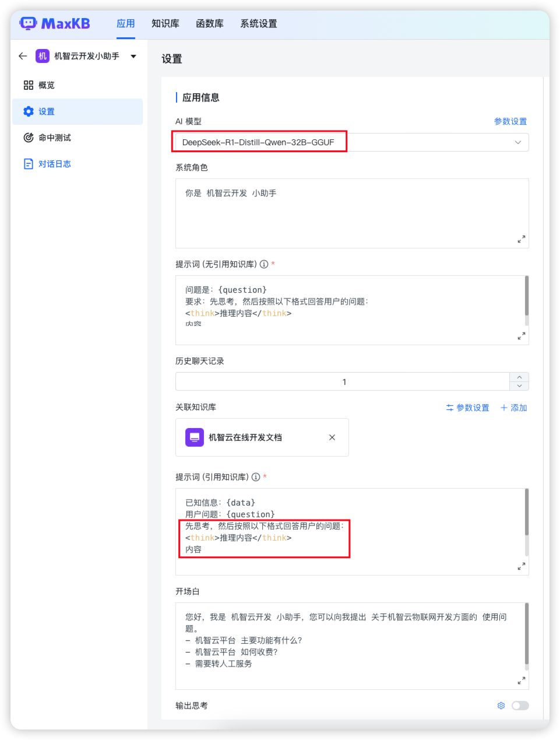Viewport: 560px width, 740px height.
Task: Increase 历史聊天记录 count with up arrow
Action: (x=519, y=377)
